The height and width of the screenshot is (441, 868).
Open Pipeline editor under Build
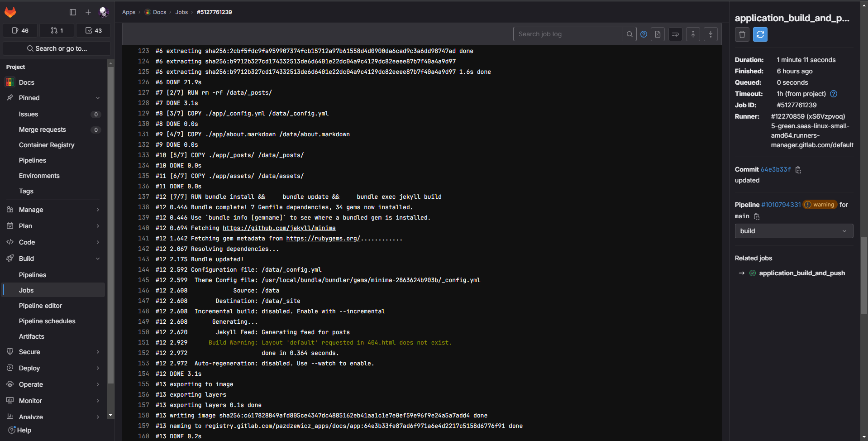(x=40, y=306)
